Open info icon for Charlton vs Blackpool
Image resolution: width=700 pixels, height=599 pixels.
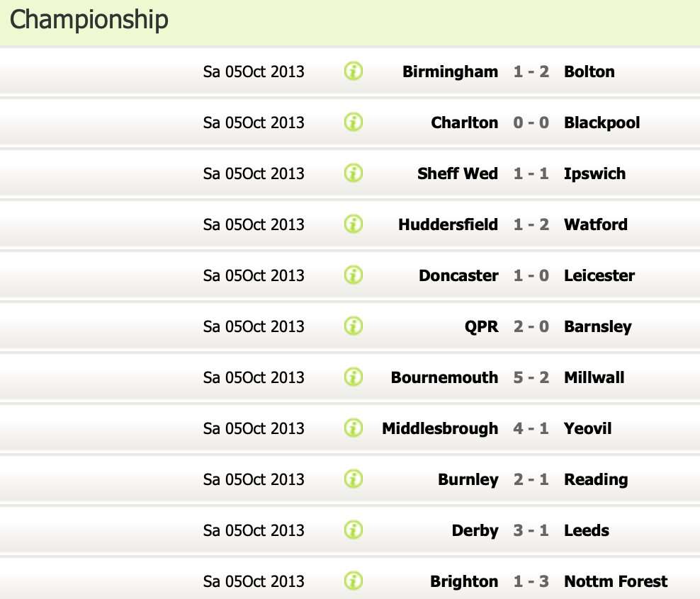pyautogui.click(x=353, y=122)
